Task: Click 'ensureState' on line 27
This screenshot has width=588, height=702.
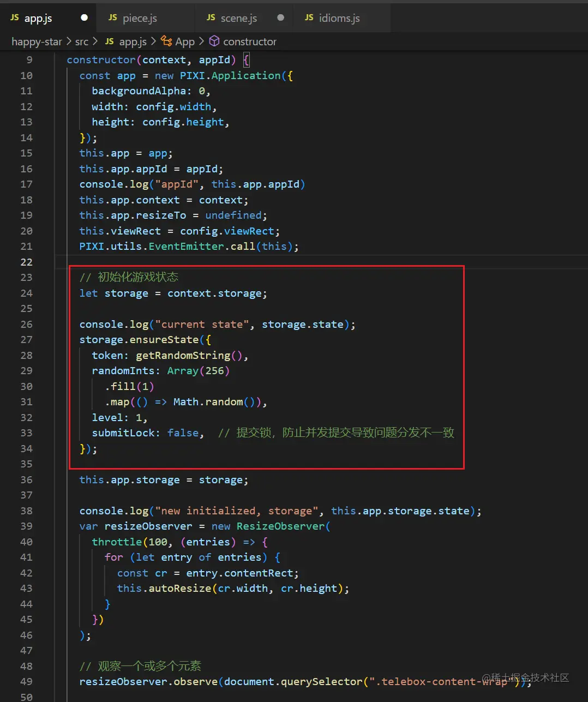Action: (x=164, y=340)
